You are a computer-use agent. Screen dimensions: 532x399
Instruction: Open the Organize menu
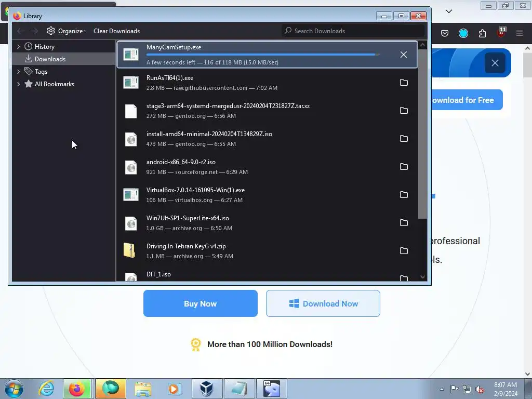[x=66, y=31]
